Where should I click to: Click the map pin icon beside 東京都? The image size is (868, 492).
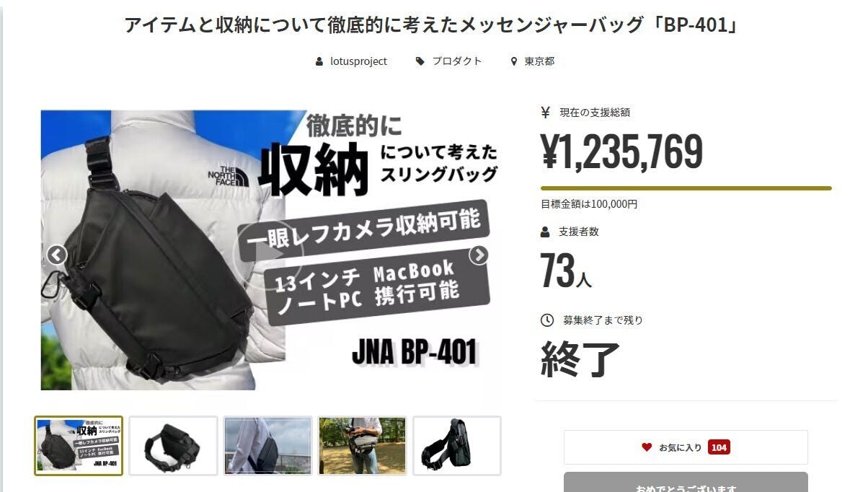pyautogui.click(x=514, y=61)
